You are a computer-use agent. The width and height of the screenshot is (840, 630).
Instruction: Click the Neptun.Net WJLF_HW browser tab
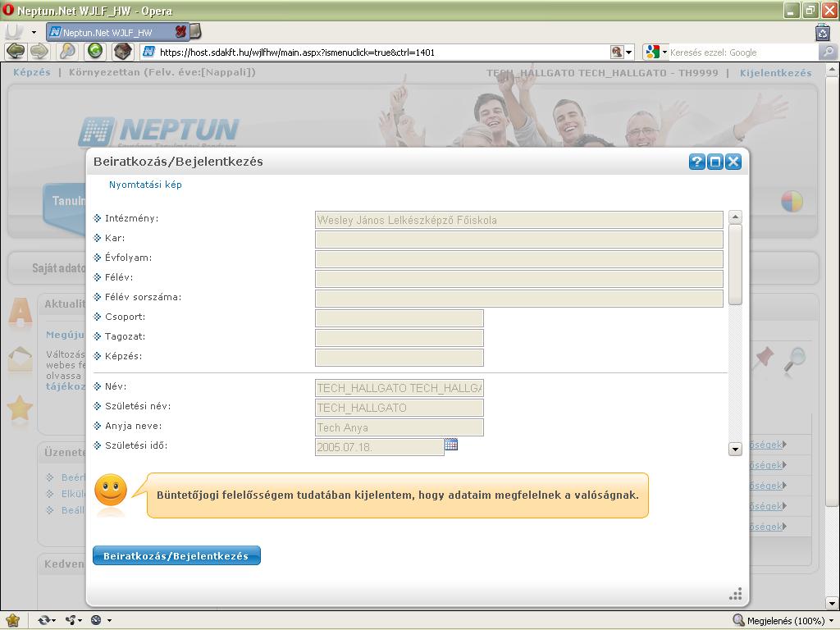[117, 32]
